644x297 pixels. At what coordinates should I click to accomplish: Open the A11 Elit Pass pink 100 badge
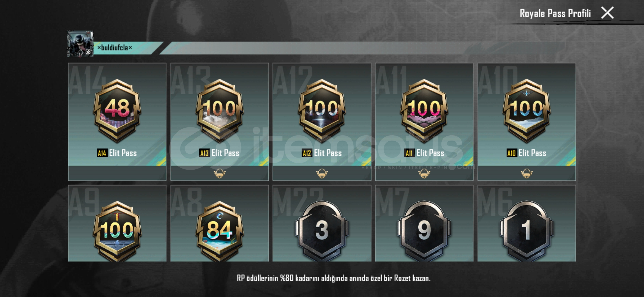pyautogui.click(x=424, y=111)
